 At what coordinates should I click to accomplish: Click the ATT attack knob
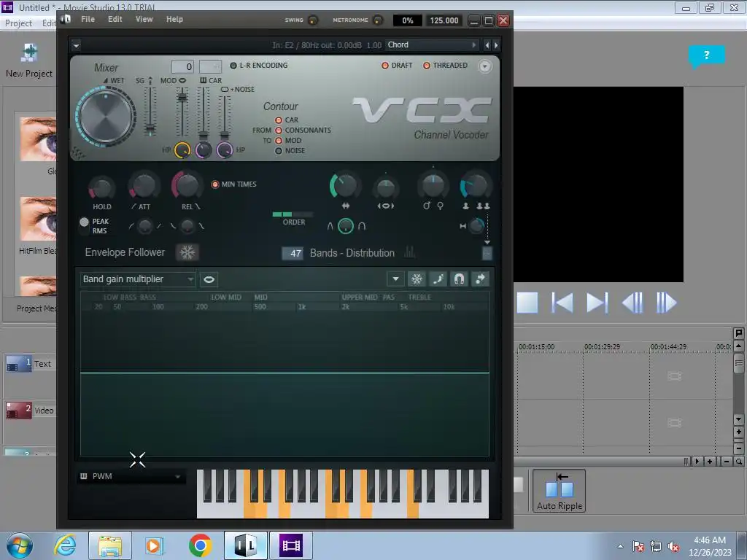(x=144, y=186)
